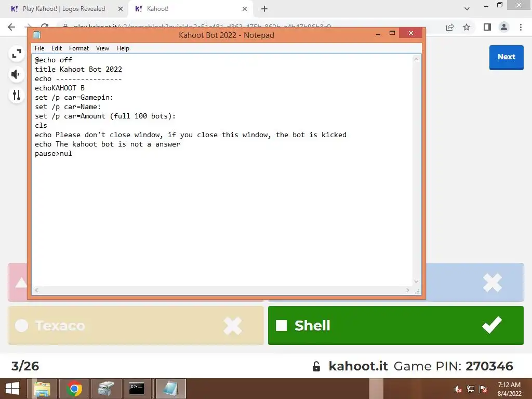This screenshot has width=532, height=399.
Task: Close the Play Kahoot Logos Revealed tab
Action: 121,9
